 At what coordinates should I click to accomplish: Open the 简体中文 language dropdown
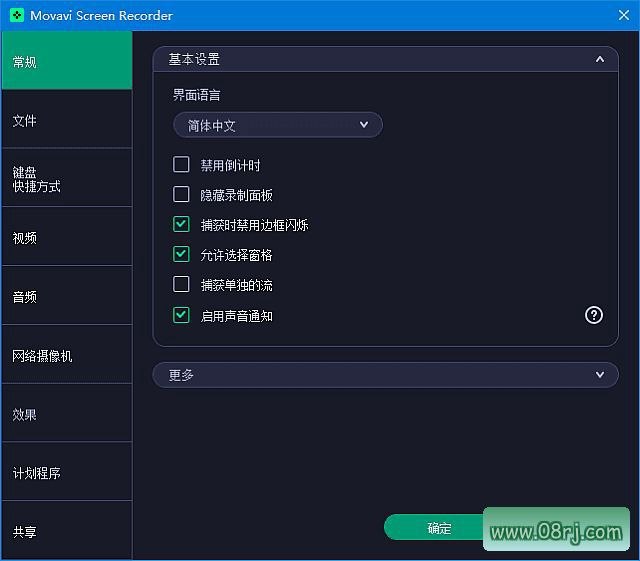278,125
